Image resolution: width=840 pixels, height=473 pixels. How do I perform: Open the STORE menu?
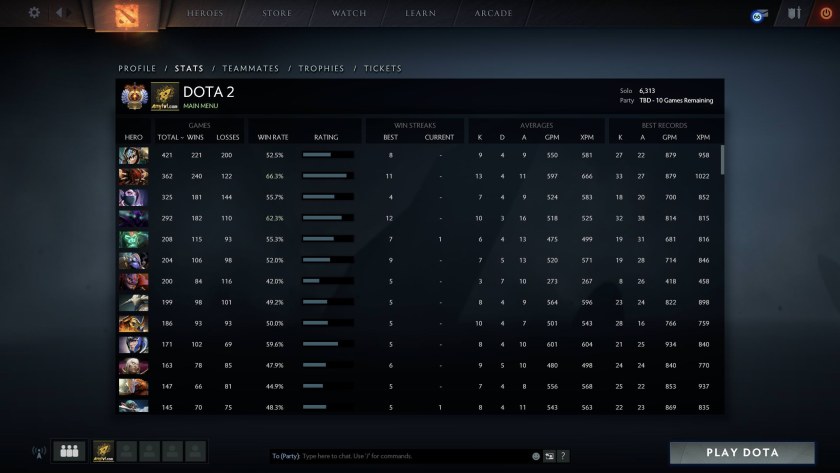277,13
